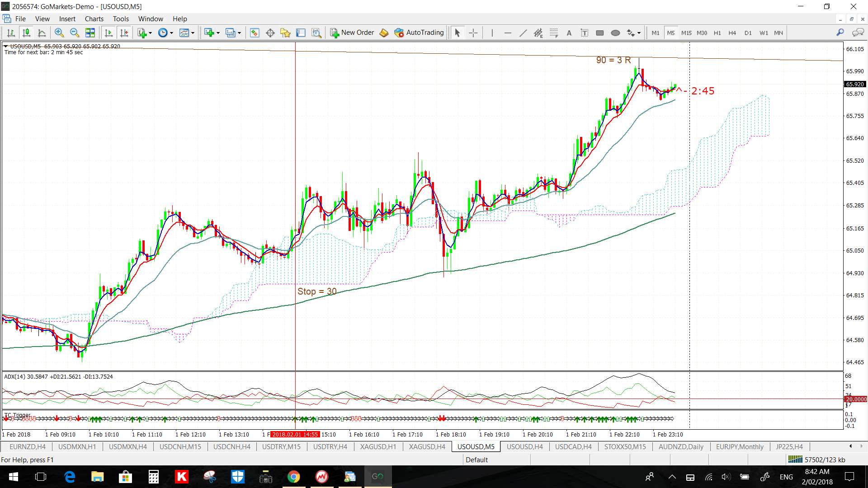Switch to the USOUSD,H4 chart tab

coord(524,446)
